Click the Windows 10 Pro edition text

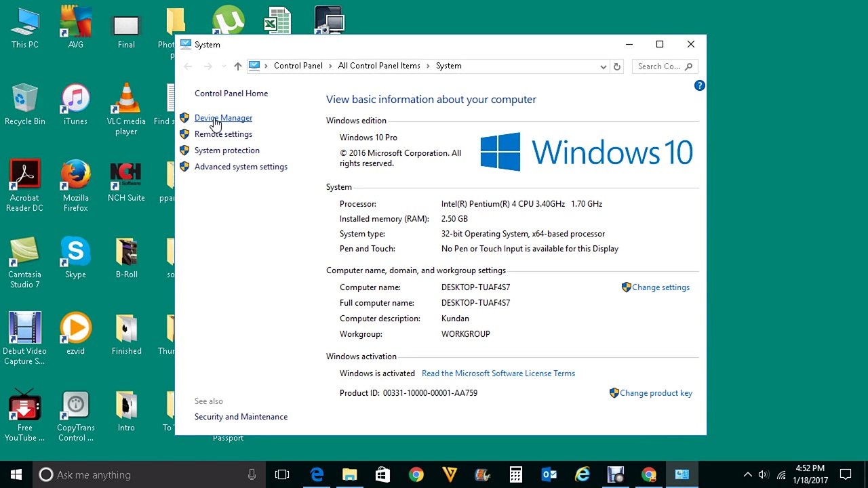368,138
